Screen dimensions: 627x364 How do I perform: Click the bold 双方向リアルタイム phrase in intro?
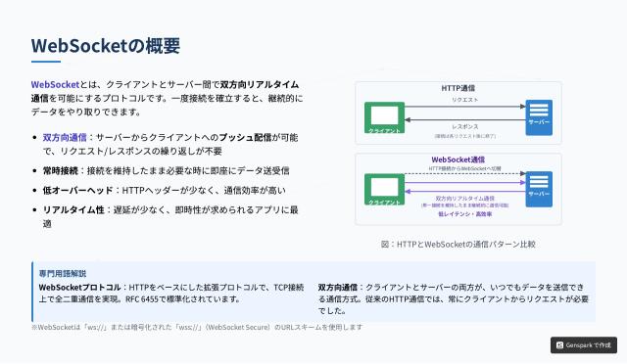click(260, 85)
